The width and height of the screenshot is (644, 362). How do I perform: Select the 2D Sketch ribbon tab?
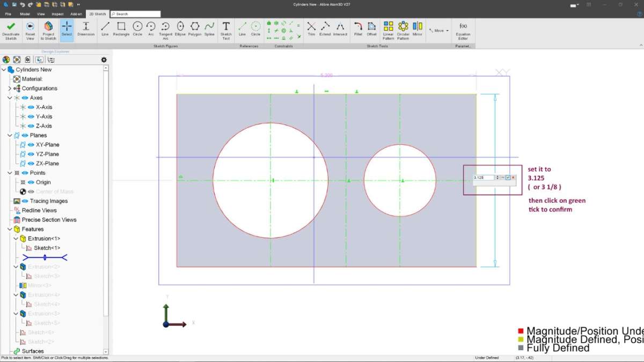(98, 14)
